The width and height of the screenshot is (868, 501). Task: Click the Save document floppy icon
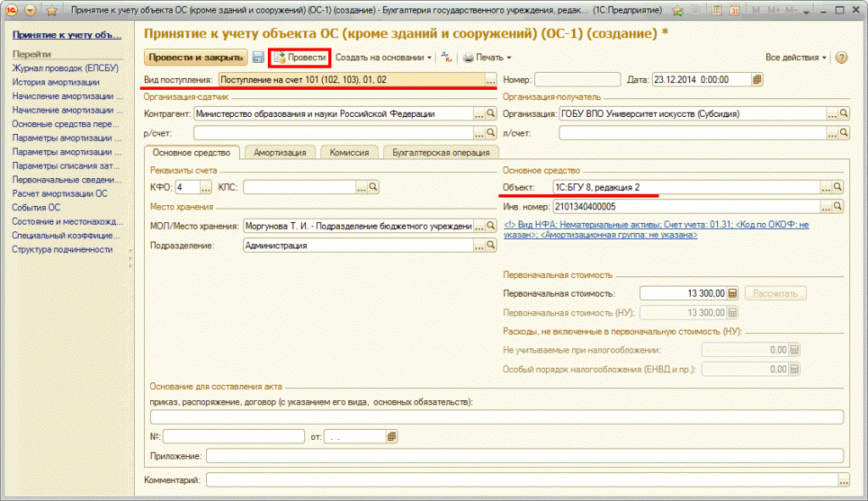(x=258, y=57)
